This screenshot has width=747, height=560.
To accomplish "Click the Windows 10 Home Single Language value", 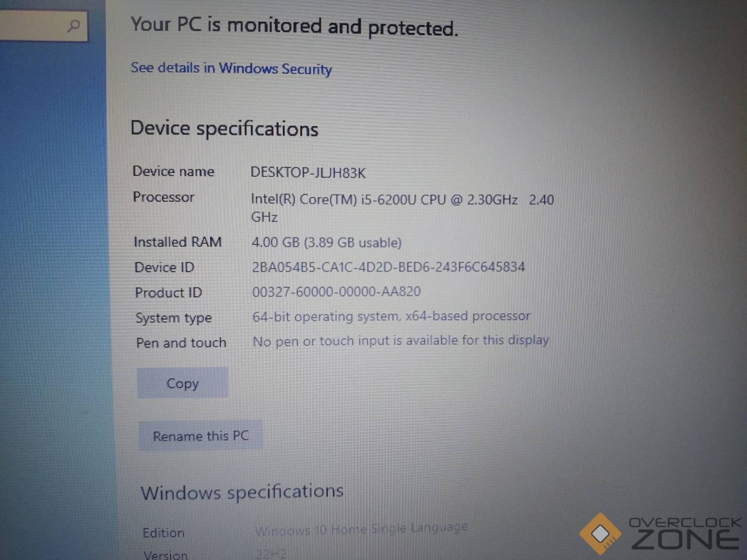I will (361, 529).
